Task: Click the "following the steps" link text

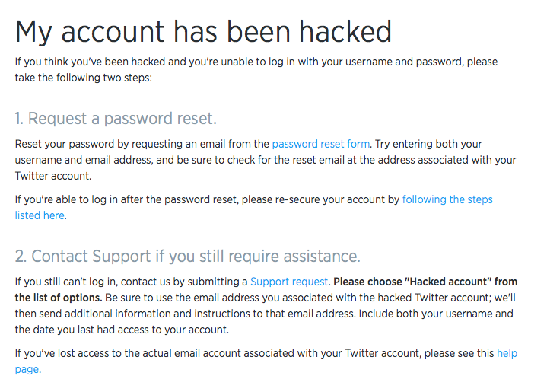Action: coord(447,199)
